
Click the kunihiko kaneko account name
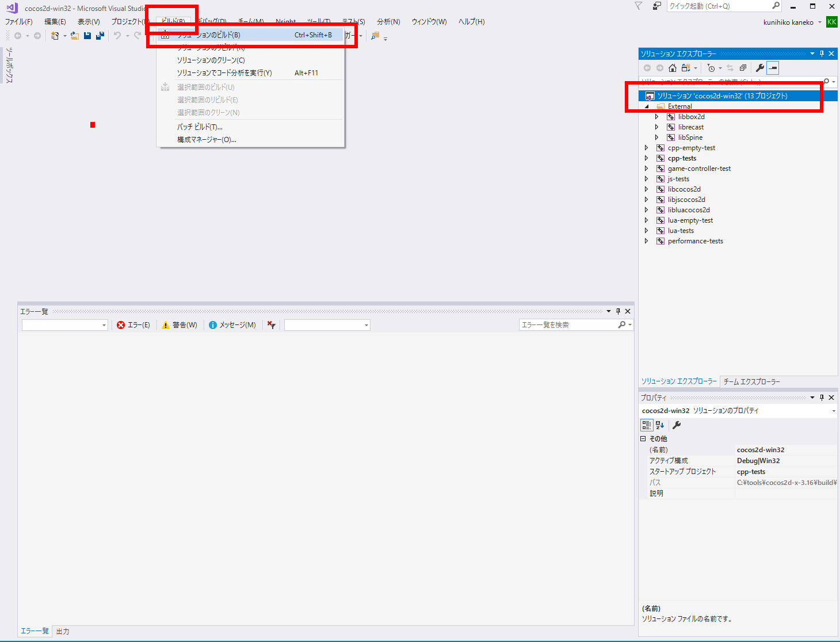coord(788,22)
